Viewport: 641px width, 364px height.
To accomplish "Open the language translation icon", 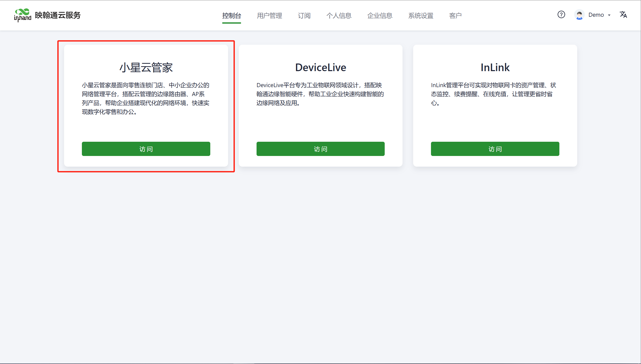I will pos(623,15).
